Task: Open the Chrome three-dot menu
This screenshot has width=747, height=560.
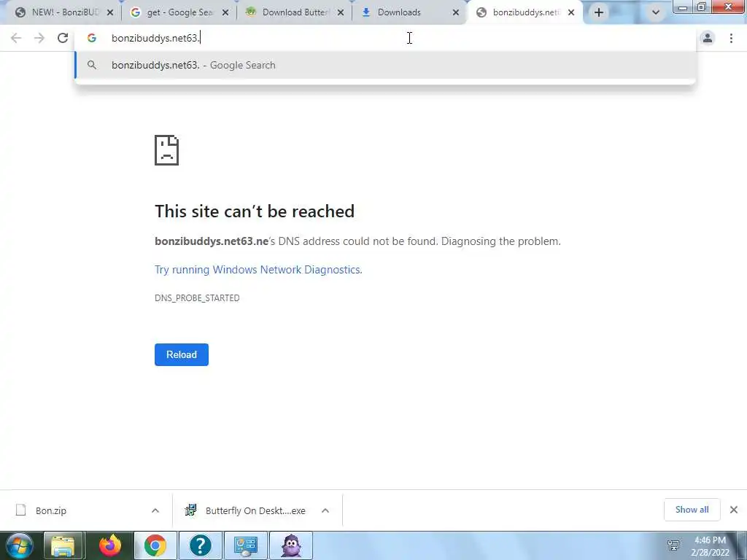Action: pyautogui.click(x=731, y=38)
